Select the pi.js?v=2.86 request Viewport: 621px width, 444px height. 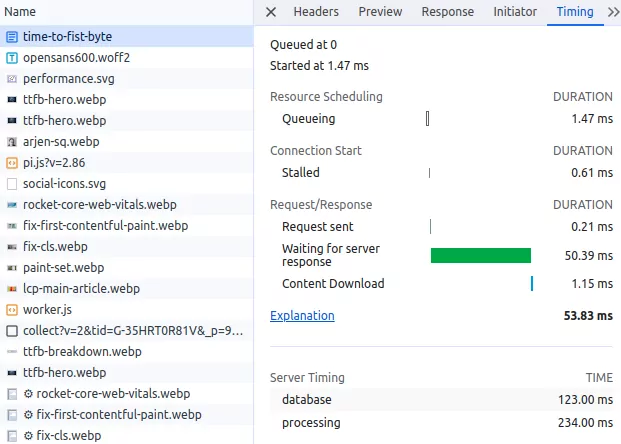click(x=127, y=162)
